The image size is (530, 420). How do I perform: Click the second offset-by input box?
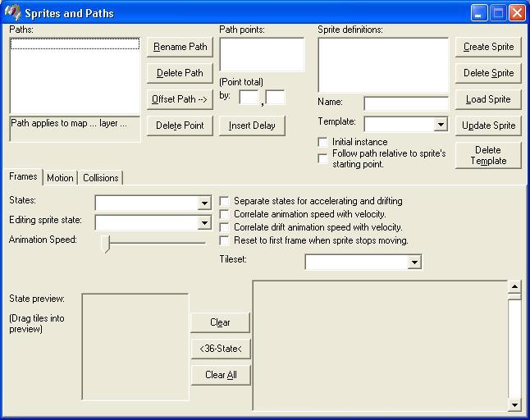click(275, 98)
